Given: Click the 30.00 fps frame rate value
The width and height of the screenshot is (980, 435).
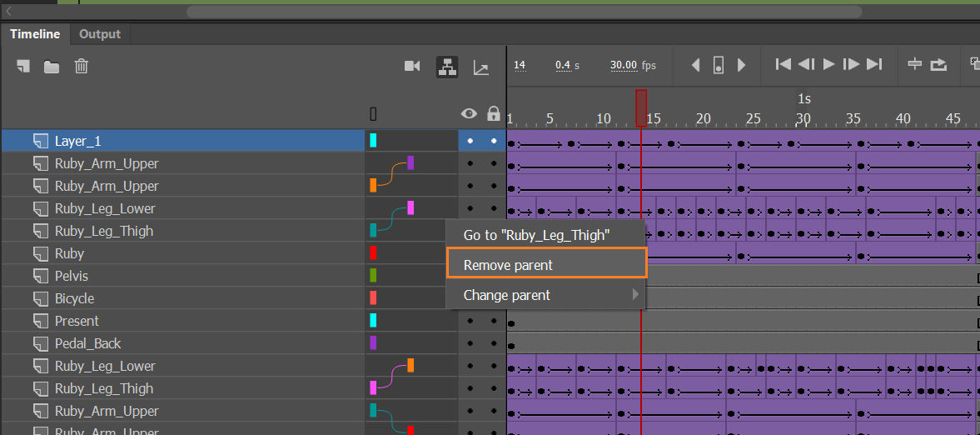Looking at the screenshot, I should (624, 65).
